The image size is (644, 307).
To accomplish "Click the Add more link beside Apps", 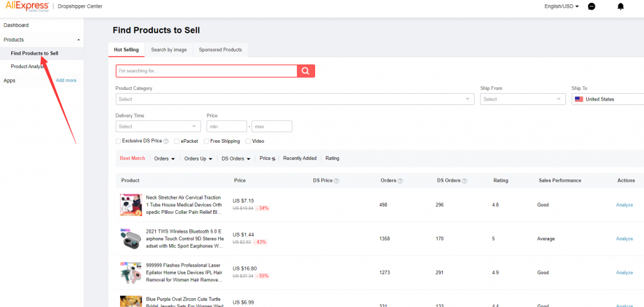I will coord(66,81).
